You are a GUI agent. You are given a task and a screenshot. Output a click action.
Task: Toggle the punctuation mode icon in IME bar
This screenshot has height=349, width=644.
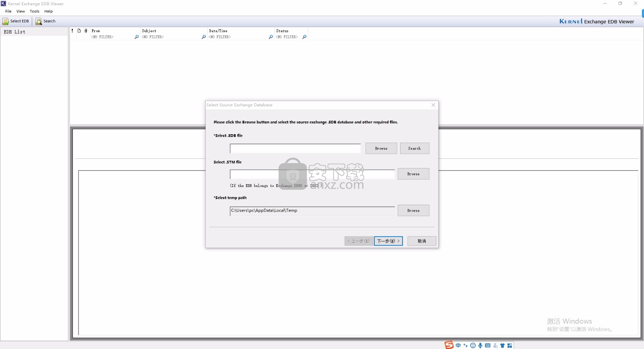click(465, 345)
